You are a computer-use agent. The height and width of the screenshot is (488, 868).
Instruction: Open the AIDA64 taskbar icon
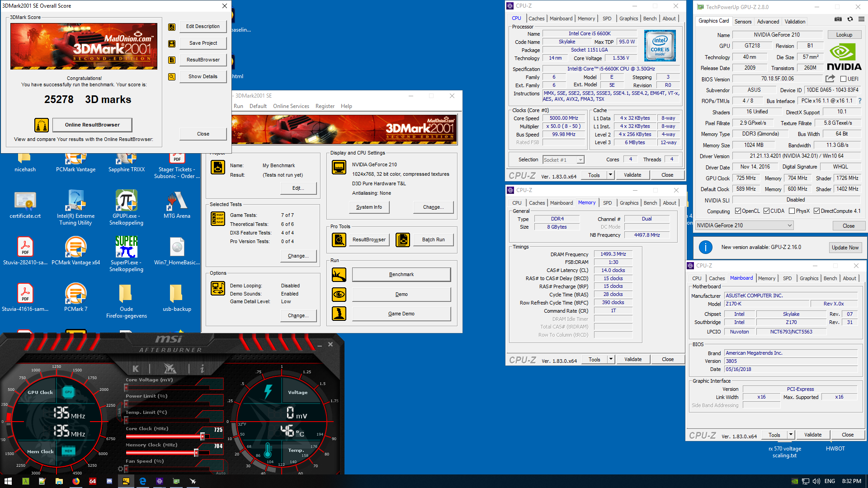[93, 481]
